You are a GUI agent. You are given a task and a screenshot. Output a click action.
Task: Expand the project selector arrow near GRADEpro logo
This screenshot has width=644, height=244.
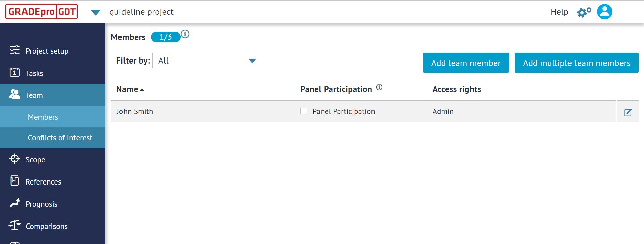click(96, 12)
